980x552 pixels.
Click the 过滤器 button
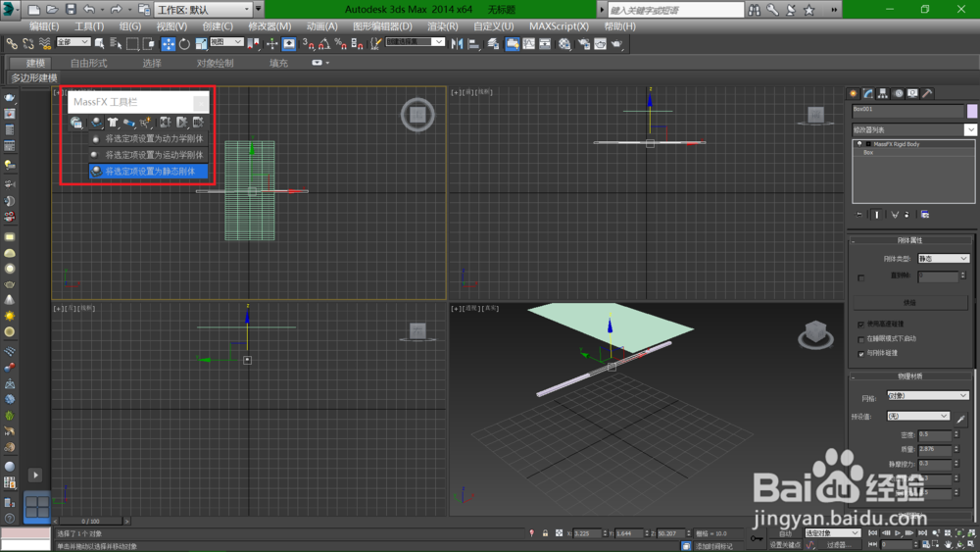pyautogui.click(x=838, y=545)
